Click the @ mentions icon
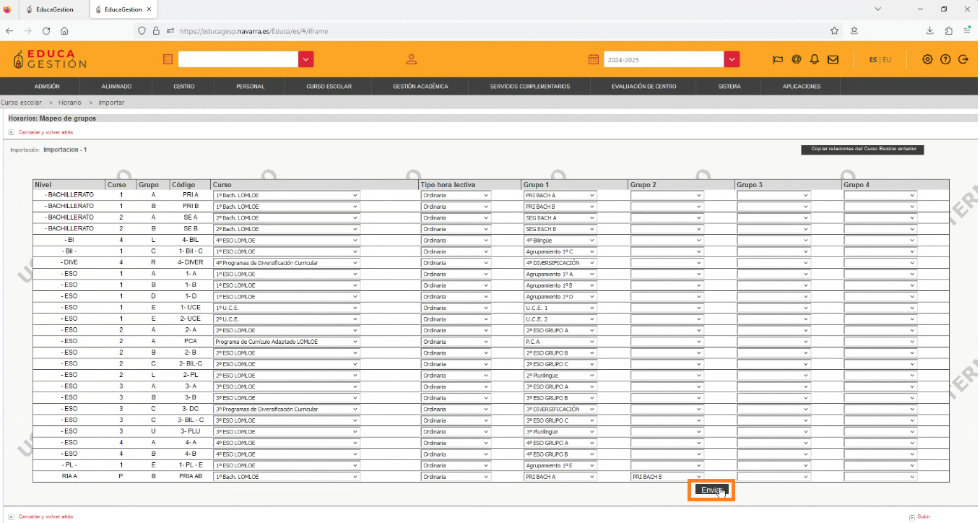 click(x=796, y=59)
